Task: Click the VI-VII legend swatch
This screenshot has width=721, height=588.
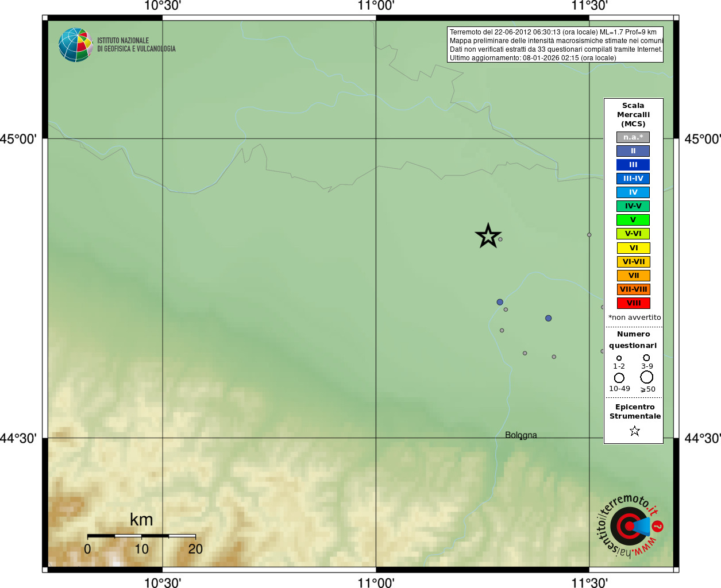Action: [633, 262]
